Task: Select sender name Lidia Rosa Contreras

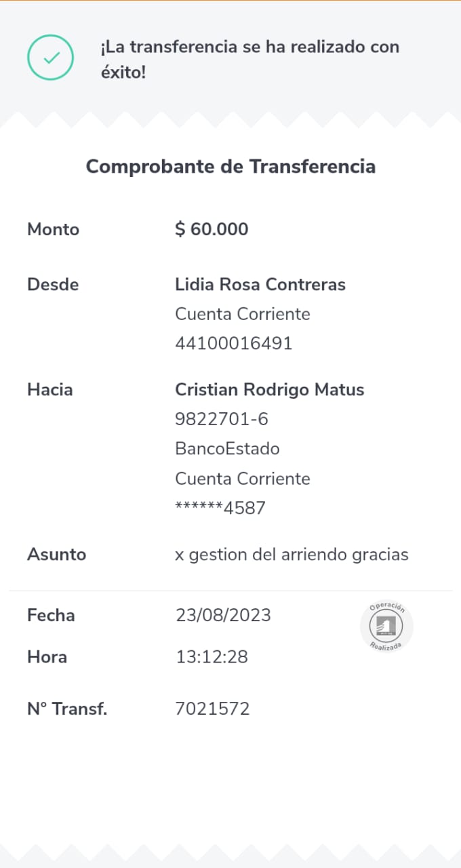Action: pos(260,284)
